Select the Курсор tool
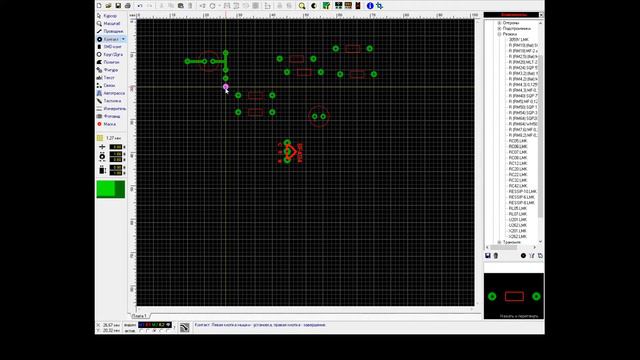640x360 pixels. pos(111,16)
